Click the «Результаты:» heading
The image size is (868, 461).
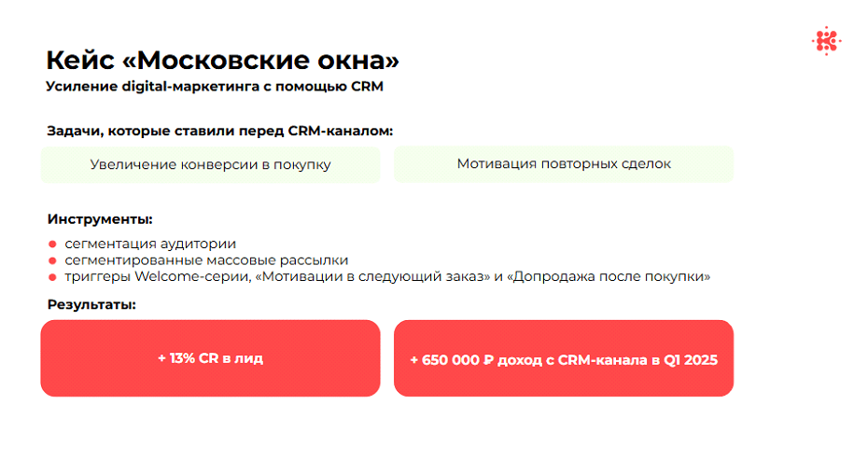click(91, 304)
